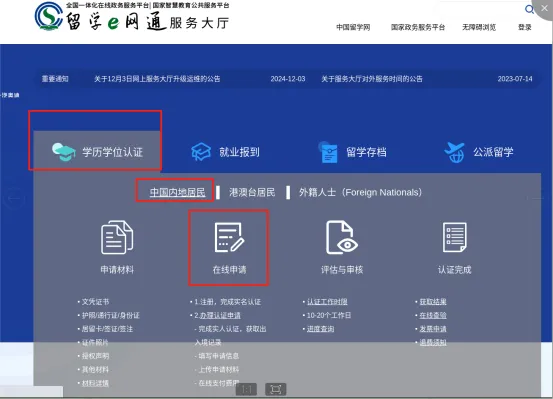Select the 留学存档 file icon
The image size is (553, 399).
click(328, 152)
